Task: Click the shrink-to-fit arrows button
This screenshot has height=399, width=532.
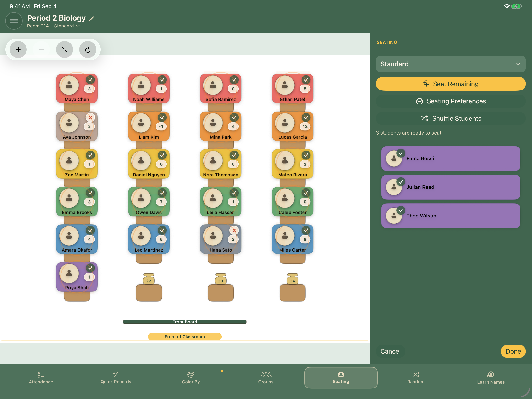Action: [64, 49]
